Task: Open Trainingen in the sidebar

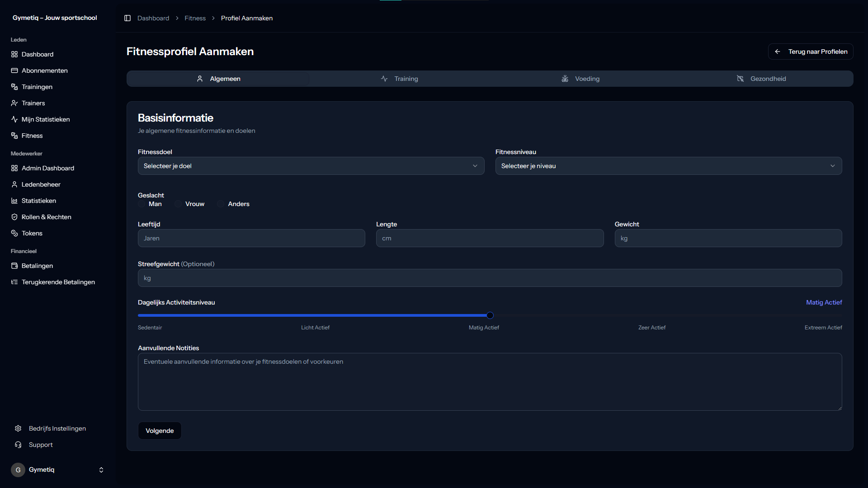Action: (58, 87)
